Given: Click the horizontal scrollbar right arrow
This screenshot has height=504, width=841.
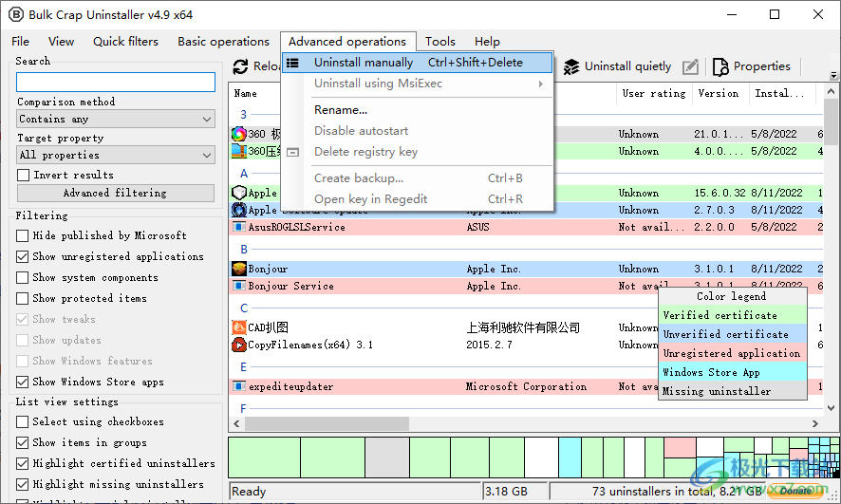Looking at the screenshot, I should 815,423.
